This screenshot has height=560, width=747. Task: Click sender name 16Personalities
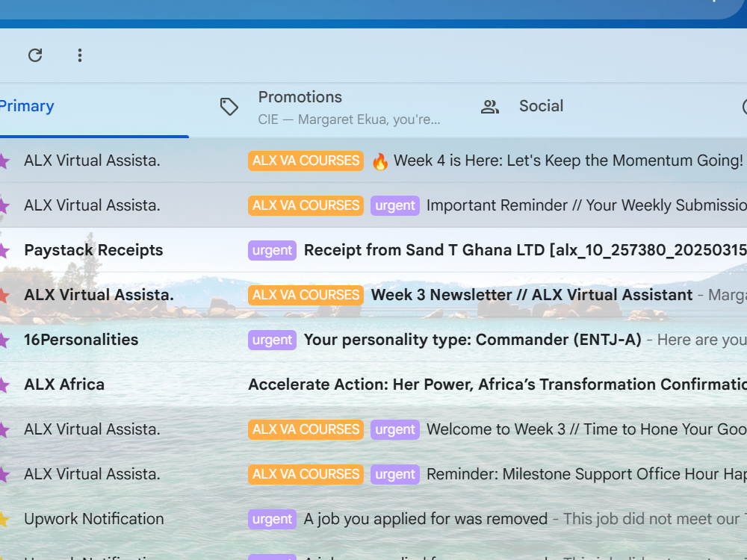[x=81, y=340]
